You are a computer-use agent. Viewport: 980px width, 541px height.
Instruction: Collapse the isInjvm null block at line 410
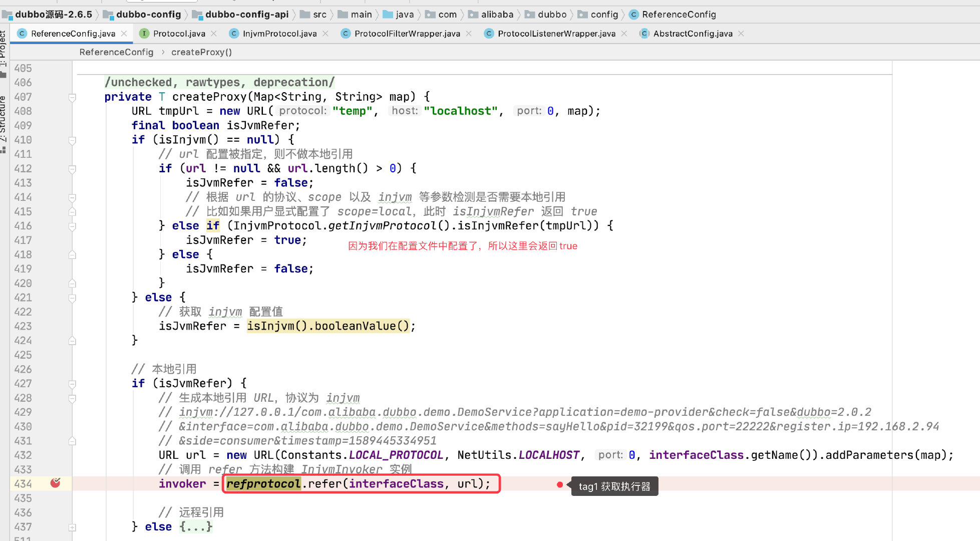[x=72, y=140]
